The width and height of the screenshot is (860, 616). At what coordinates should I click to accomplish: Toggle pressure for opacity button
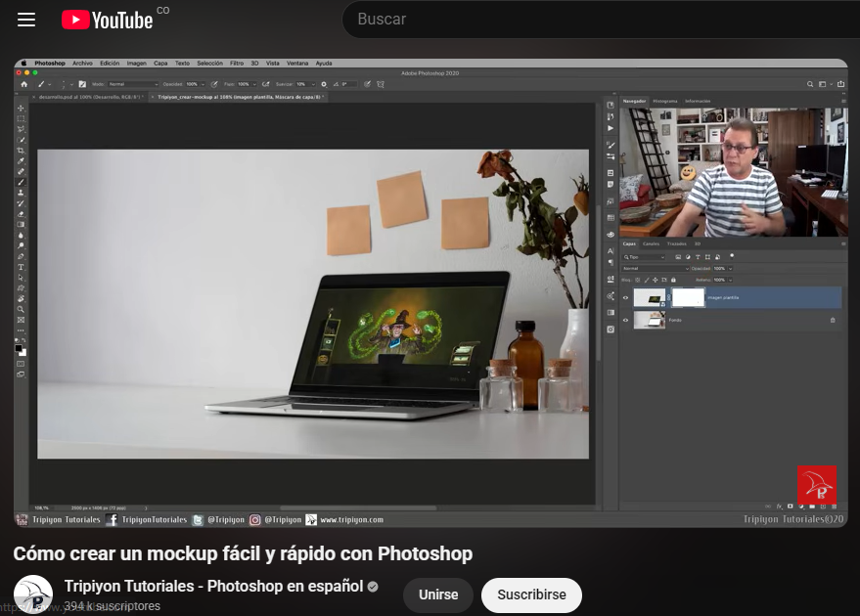214,84
